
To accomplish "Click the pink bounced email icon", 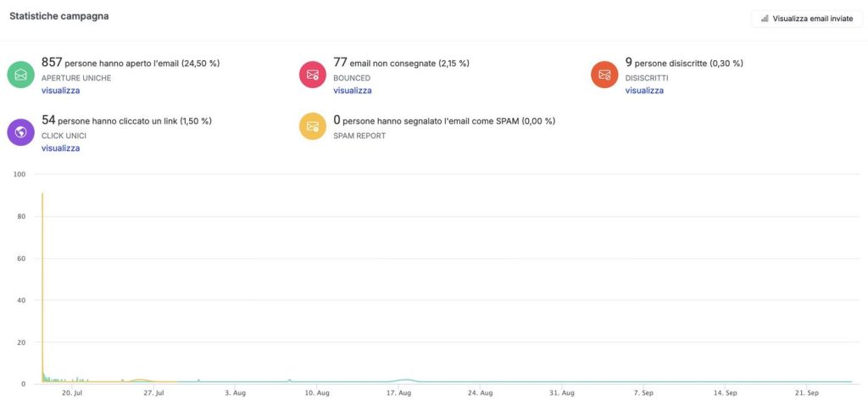I will 313,75.
